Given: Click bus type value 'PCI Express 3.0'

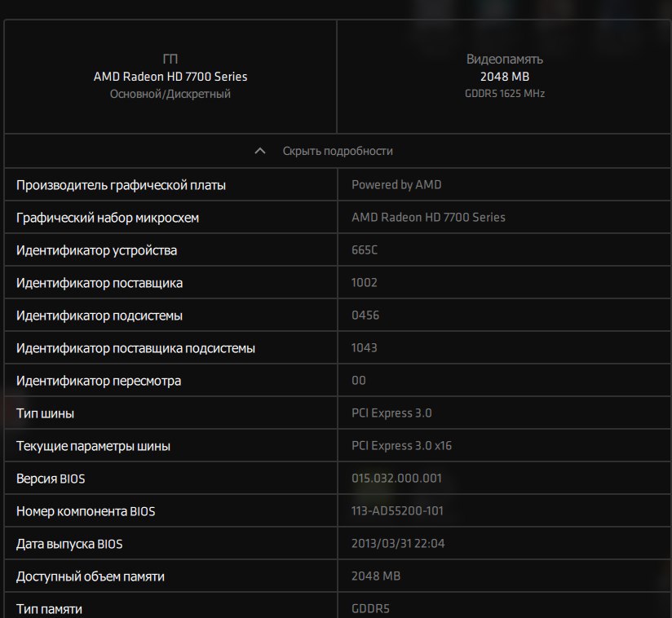Looking at the screenshot, I should click(391, 413).
